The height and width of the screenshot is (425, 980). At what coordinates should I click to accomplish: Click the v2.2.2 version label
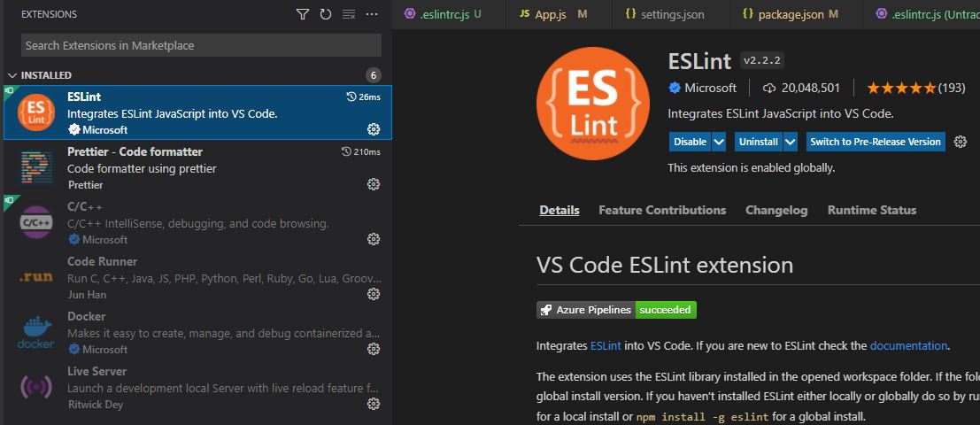pos(762,60)
